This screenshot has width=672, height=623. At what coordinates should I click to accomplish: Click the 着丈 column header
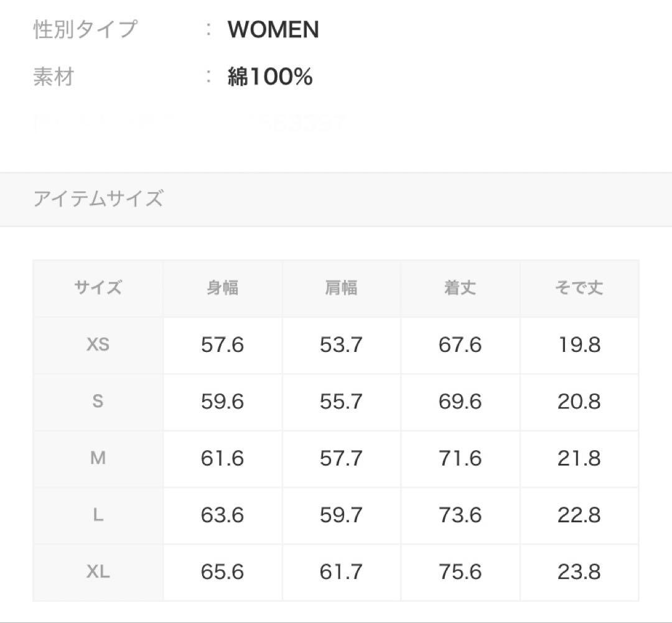pyautogui.click(x=460, y=288)
